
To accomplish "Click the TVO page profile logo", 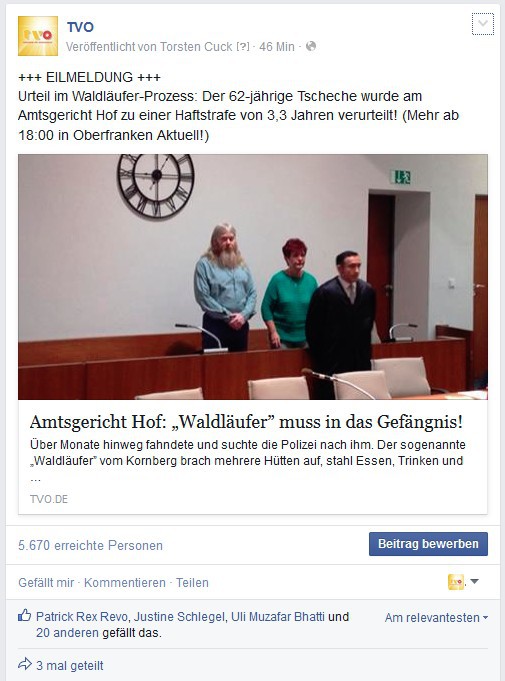I will pyautogui.click(x=38, y=36).
